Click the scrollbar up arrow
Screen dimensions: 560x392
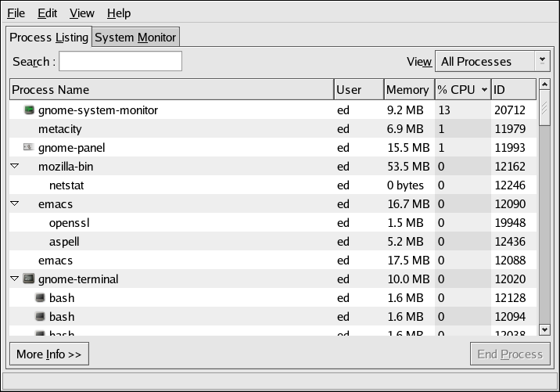(x=544, y=84)
